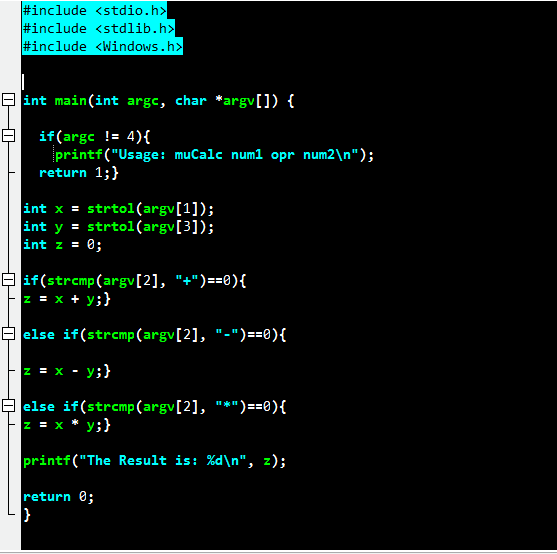The height and width of the screenshot is (554, 557).
Task: Click the return 1 statement
Action: pos(79,173)
